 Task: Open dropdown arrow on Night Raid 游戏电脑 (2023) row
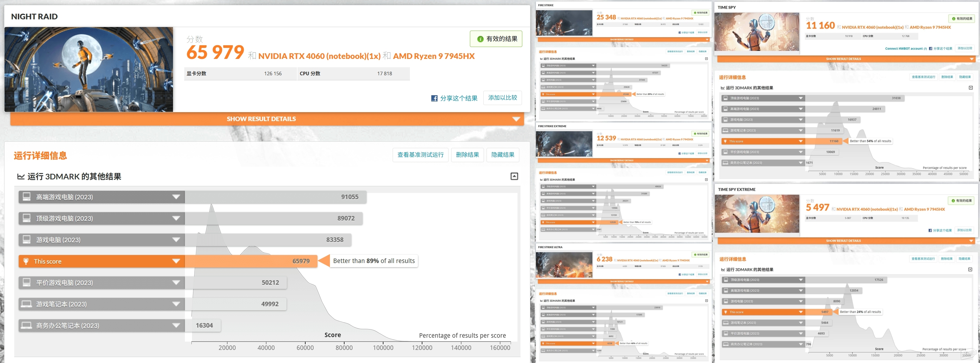pyautogui.click(x=176, y=240)
